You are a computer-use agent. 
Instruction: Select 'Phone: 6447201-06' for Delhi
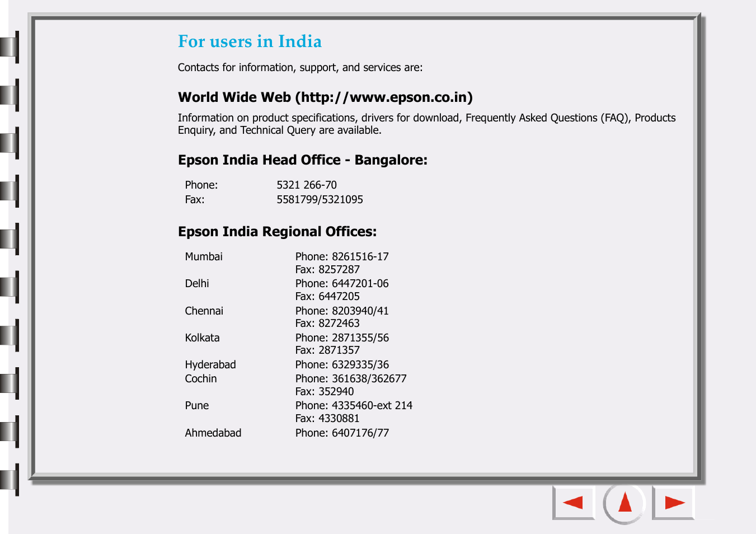click(x=342, y=283)
